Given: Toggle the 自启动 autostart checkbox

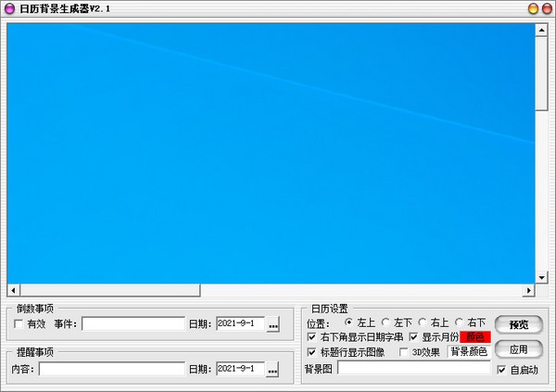Looking at the screenshot, I should click(501, 370).
